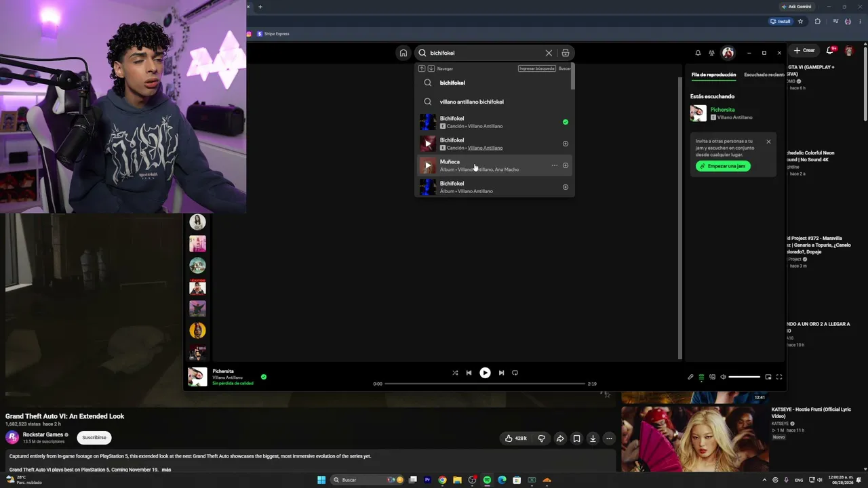
Task: Play the current Spotify track
Action: (485, 373)
